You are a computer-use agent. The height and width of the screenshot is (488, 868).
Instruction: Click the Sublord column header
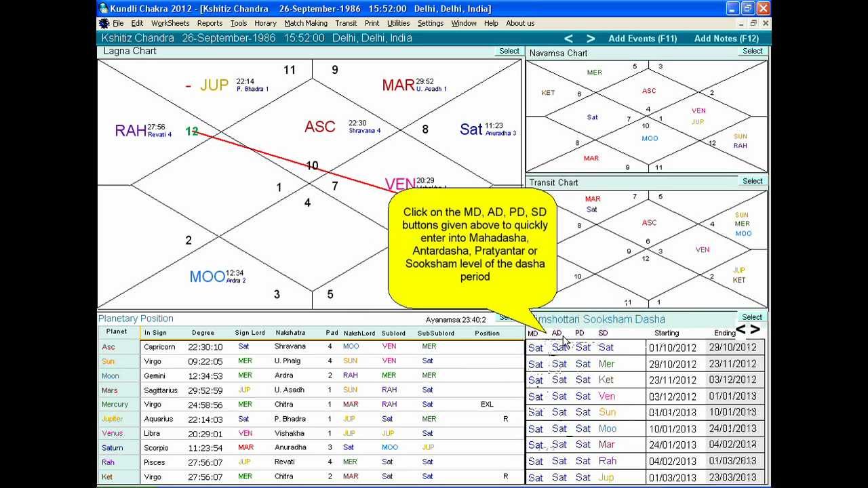click(x=393, y=333)
